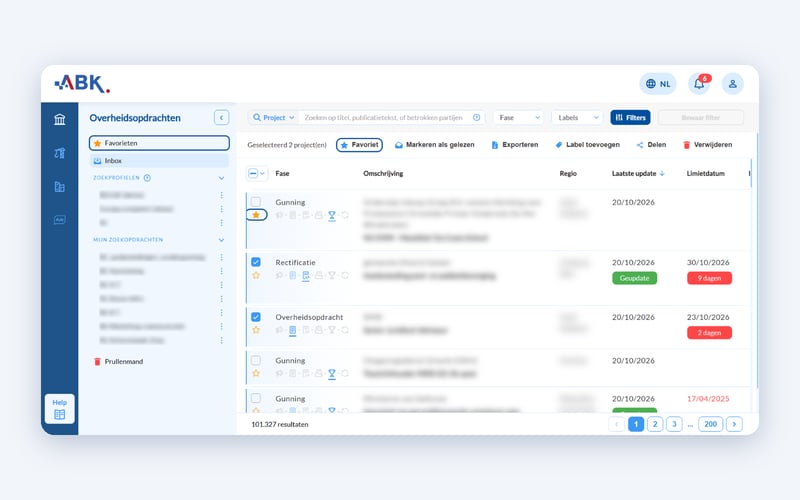Click Label toevoegen
Screen dimensions: 800x500
point(587,145)
